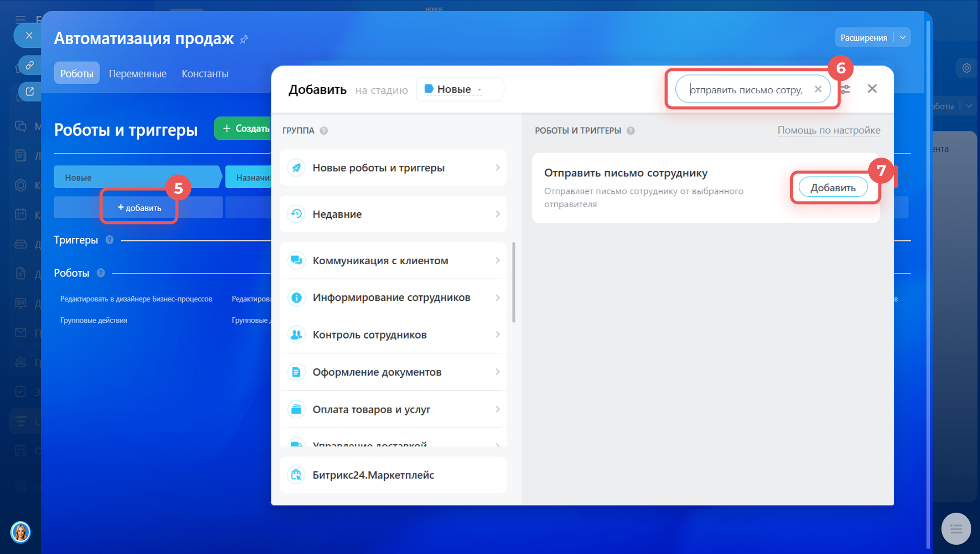Click the filter settings icon beside search field
Image resolution: width=980 pixels, height=554 pixels.
pyautogui.click(x=846, y=89)
